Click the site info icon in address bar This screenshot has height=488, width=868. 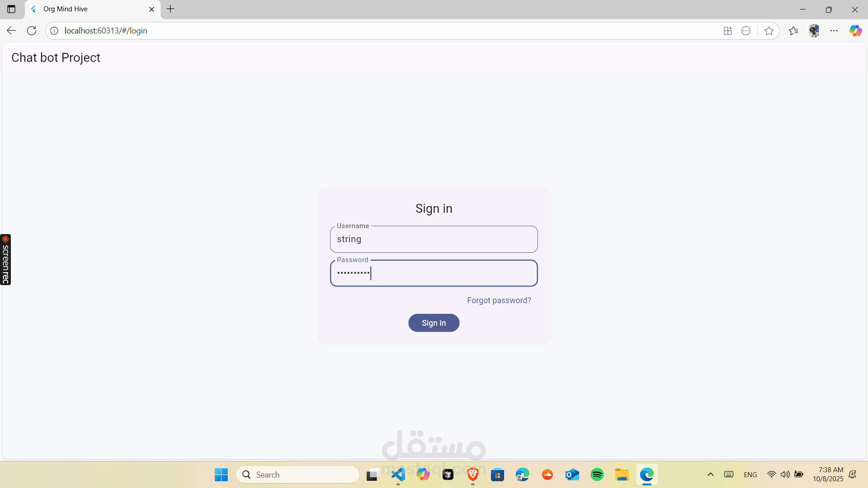[x=54, y=31]
